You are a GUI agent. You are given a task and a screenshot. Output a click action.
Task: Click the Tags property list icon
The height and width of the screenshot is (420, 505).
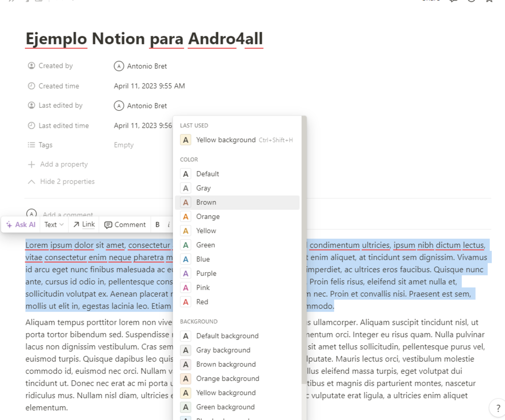click(x=31, y=145)
